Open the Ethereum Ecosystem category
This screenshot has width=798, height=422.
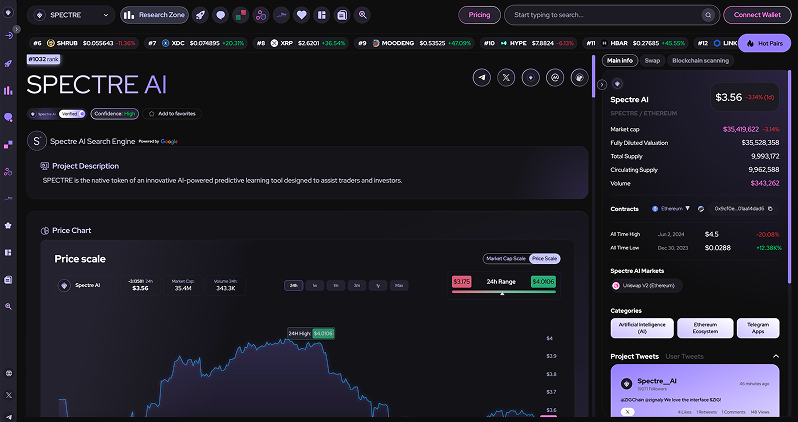point(705,328)
